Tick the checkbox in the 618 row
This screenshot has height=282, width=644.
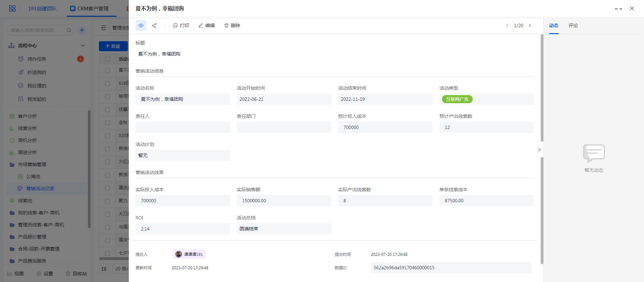coord(107,83)
